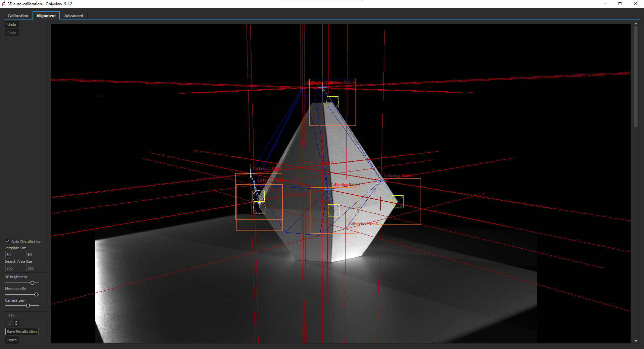Click the Camera gain slider handle
This screenshot has height=349, width=644.
point(28,306)
